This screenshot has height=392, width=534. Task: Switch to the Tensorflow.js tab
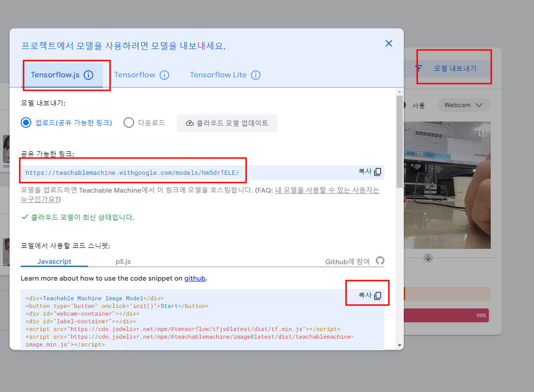(x=63, y=75)
